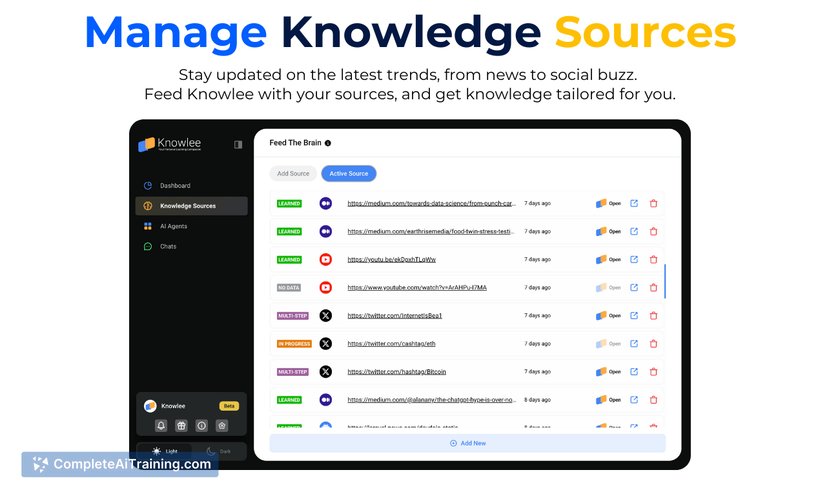This screenshot has height=490, width=820.
Task: Click YouTube icon on NO DATA row
Action: click(325, 288)
